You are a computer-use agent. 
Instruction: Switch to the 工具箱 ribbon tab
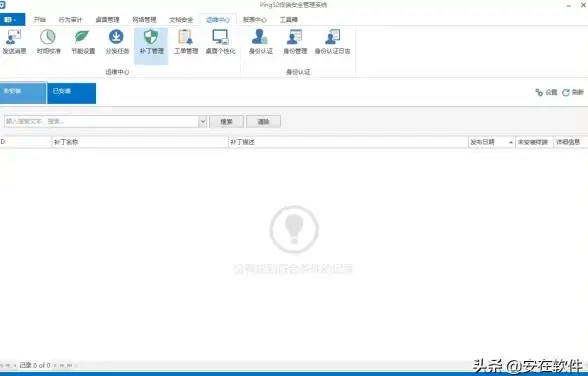click(x=288, y=19)
